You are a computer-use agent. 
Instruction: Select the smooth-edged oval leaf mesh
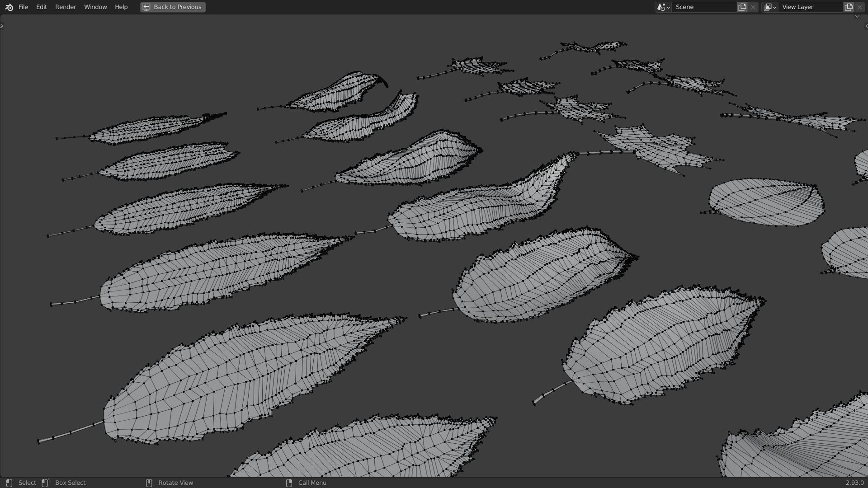click(x=766, y=202)
